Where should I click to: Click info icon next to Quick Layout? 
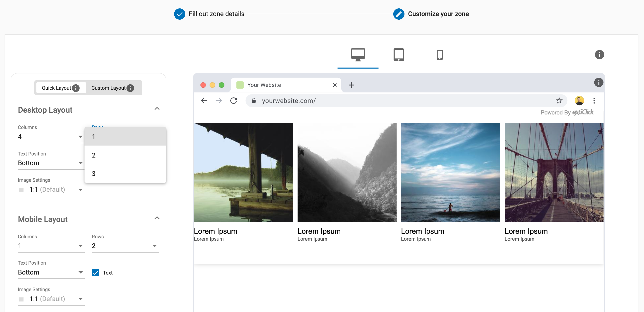click(x=76, y=88)
